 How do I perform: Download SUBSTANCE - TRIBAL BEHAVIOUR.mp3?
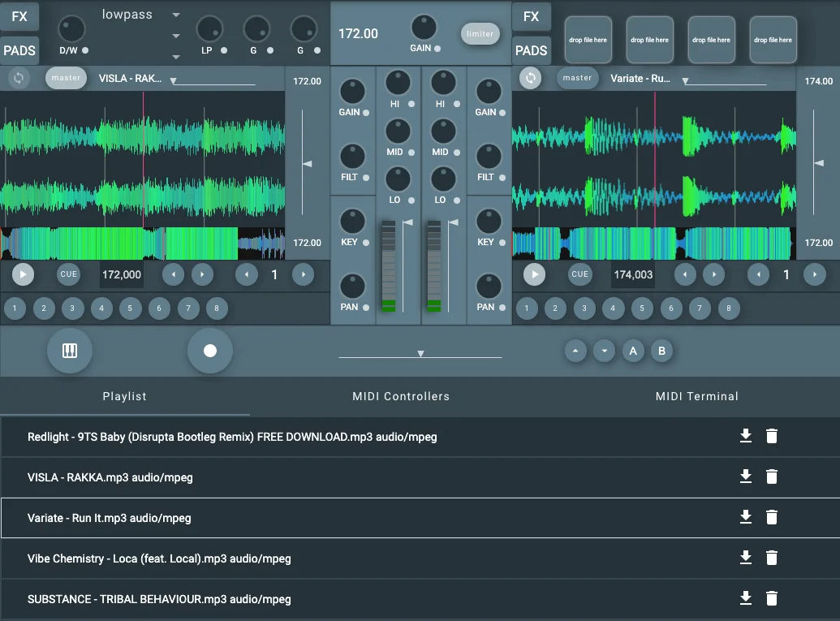746,598
